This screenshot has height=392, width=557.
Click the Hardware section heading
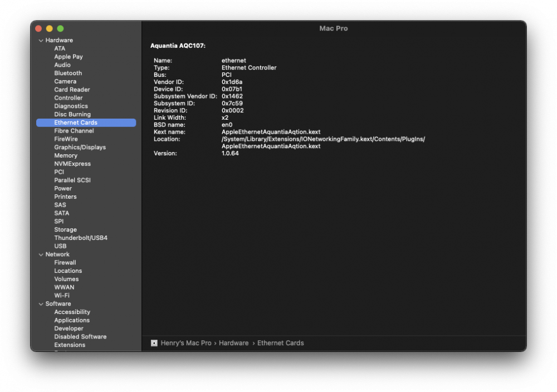coord(59,40)
